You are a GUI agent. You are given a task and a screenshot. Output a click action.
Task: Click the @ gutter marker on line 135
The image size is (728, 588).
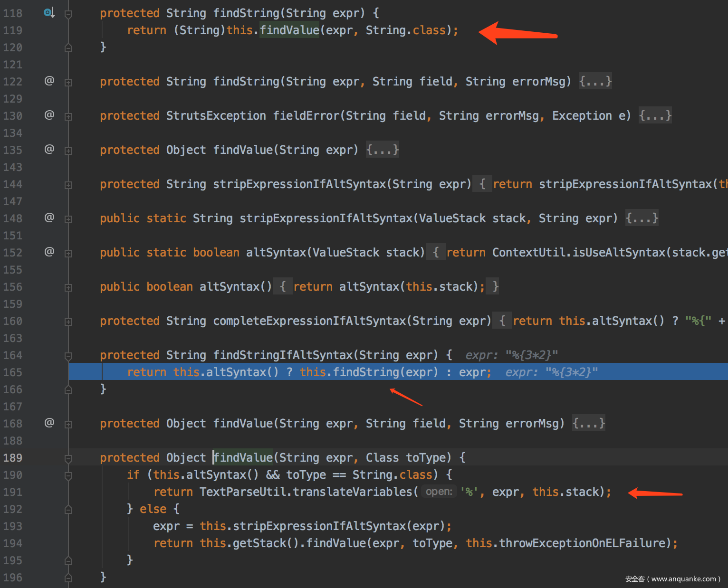(49, 149)
